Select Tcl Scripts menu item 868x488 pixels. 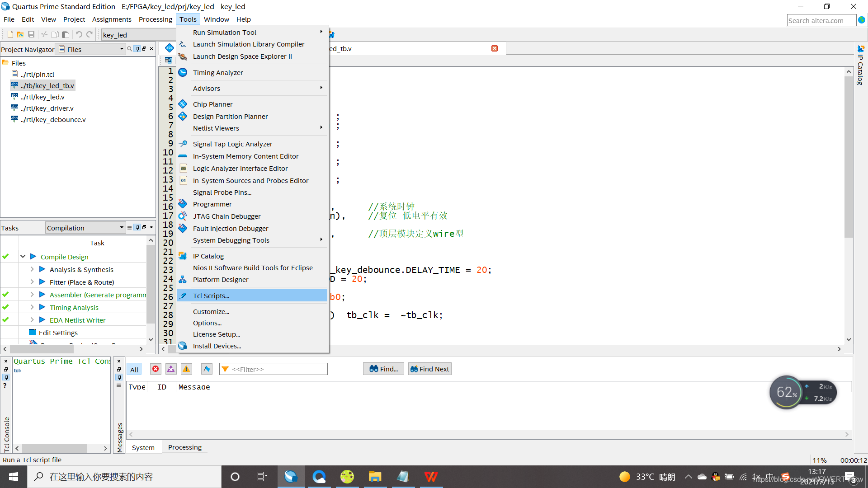(x=210, y=296)
